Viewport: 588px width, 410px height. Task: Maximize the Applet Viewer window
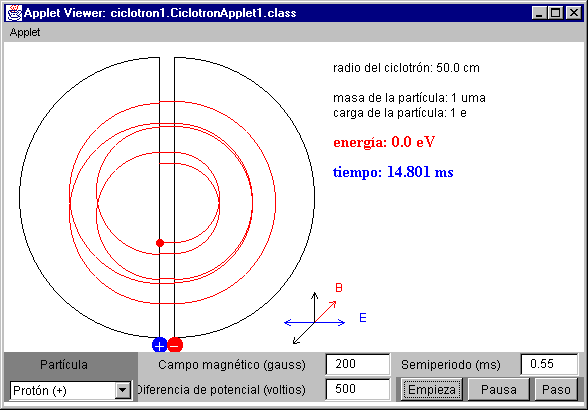coord(555,13)
